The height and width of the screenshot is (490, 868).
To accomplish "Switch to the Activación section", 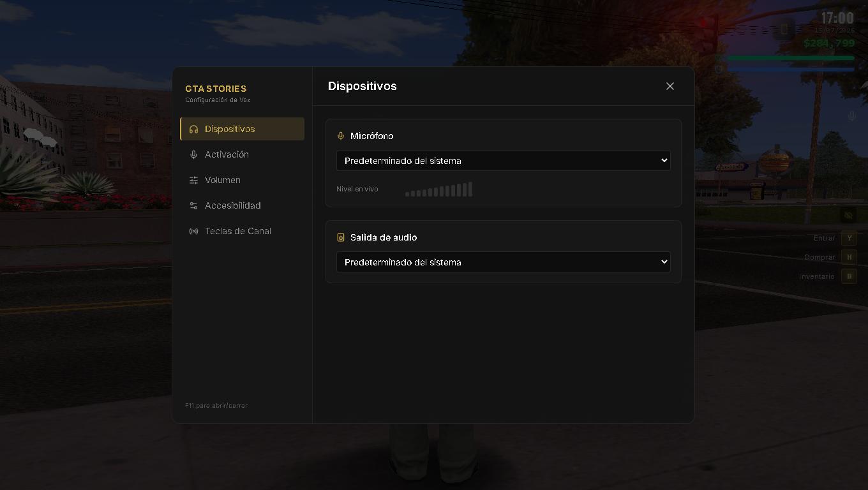I will point(242,154).
